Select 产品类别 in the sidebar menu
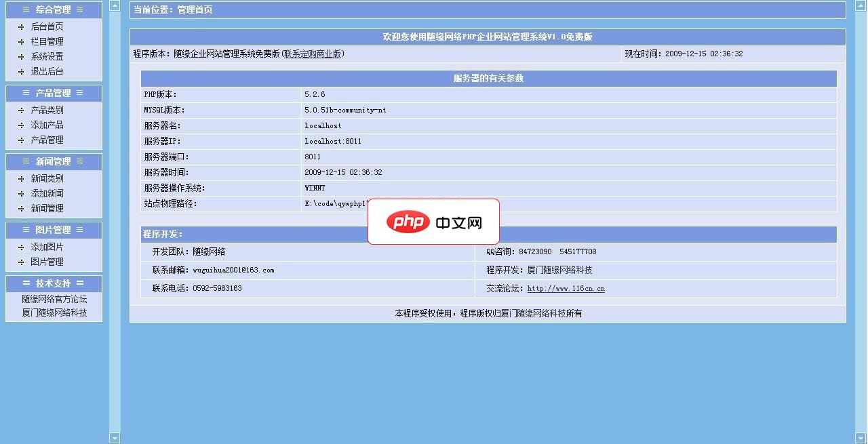The image size is (868, 444). click(x=47, y=110)
